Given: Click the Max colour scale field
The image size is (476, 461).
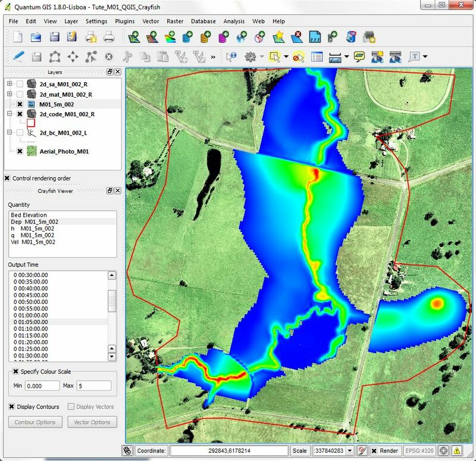Looking at the screenshot, I should tap(94, 385).
